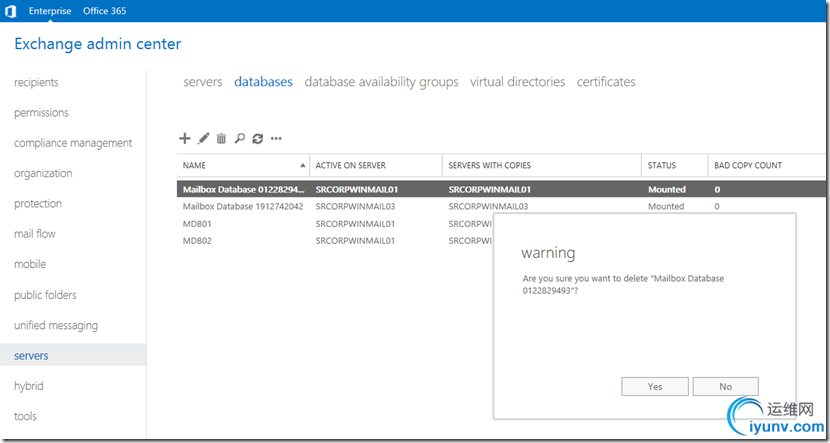Cancel deletion with the No button
Image resolution: width=830 pixels, height=443 pixels.
tap(725, 386)
